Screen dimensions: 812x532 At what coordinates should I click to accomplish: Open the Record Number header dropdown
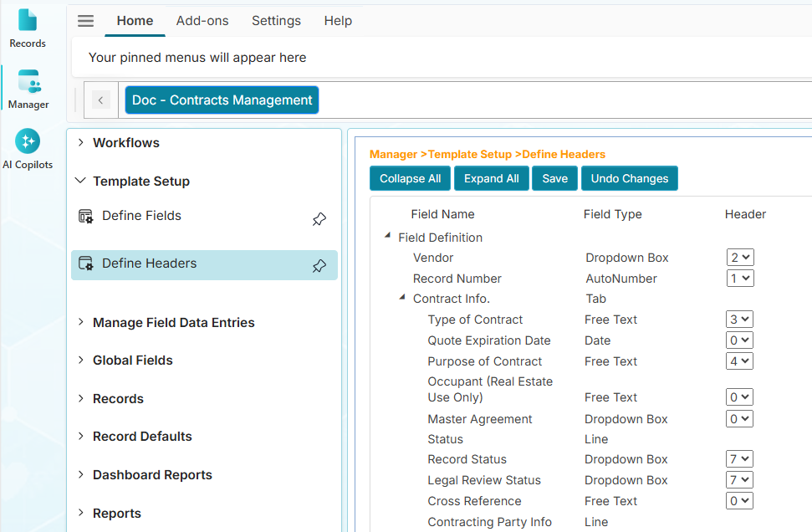[x=740, y=279]
